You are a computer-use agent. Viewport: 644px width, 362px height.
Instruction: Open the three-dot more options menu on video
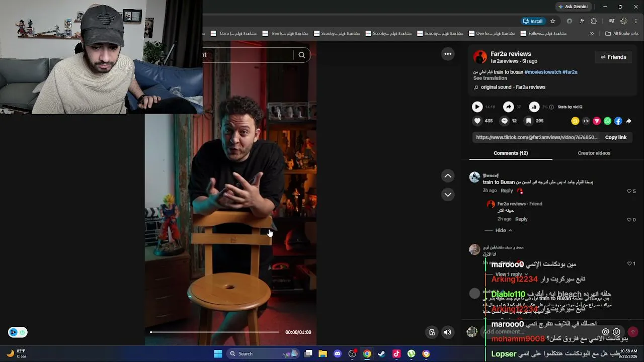tap(448, 54)
